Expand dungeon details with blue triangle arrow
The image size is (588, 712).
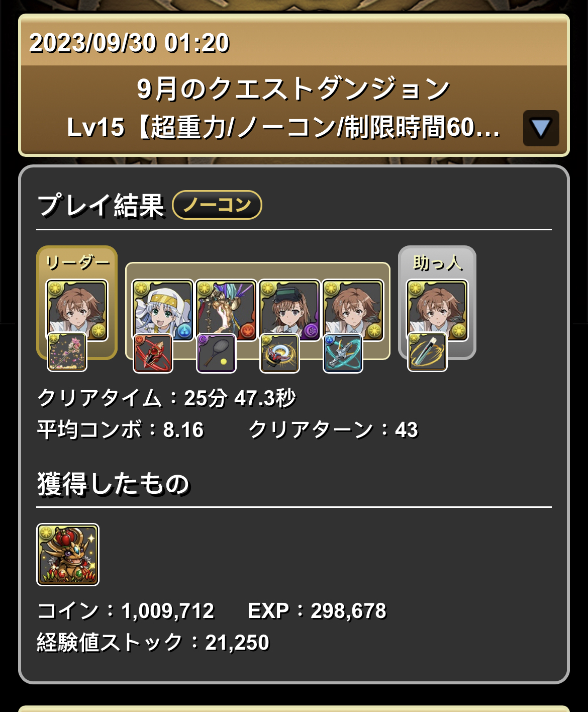coord(541,128)
